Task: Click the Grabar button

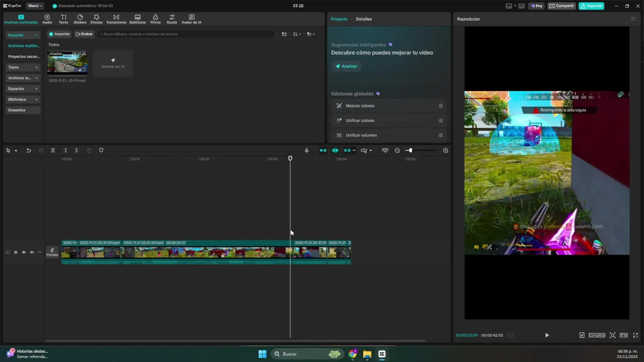Action: coord(84,34)
